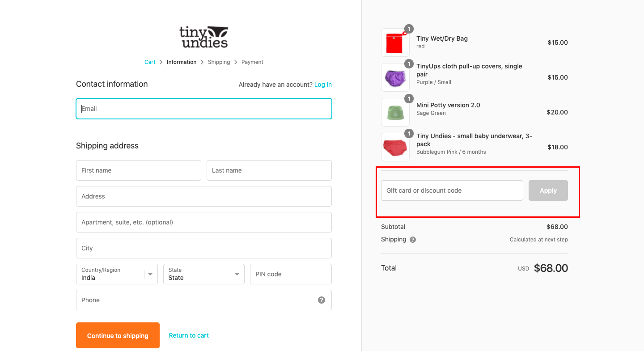Click the Tiny Undies logo

pos(204,37)
